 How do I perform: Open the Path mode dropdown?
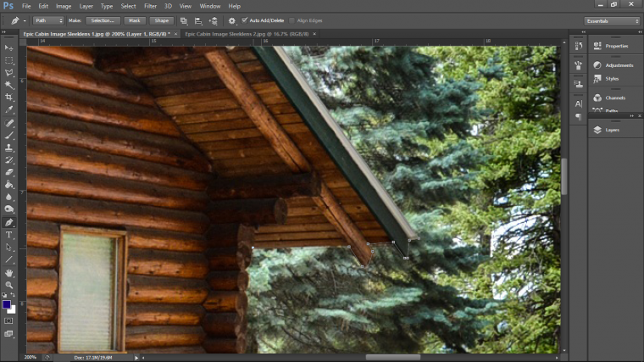tap(48, 20)
